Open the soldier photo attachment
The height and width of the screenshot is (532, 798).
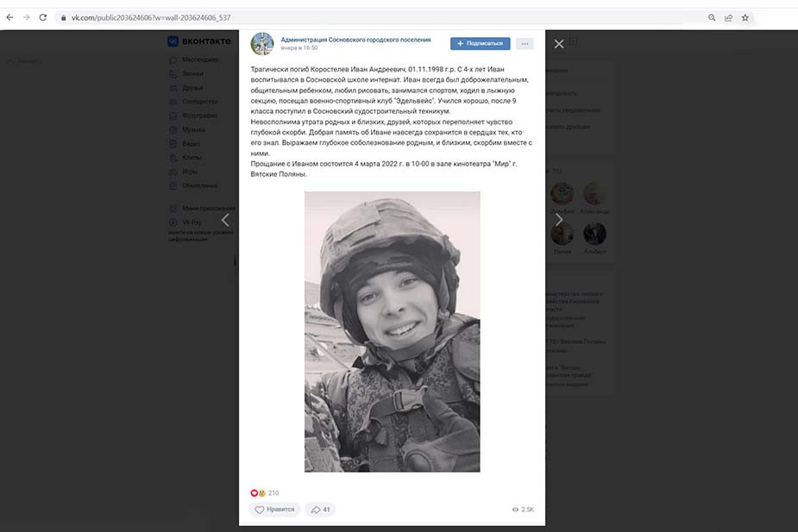coord(392,332)
